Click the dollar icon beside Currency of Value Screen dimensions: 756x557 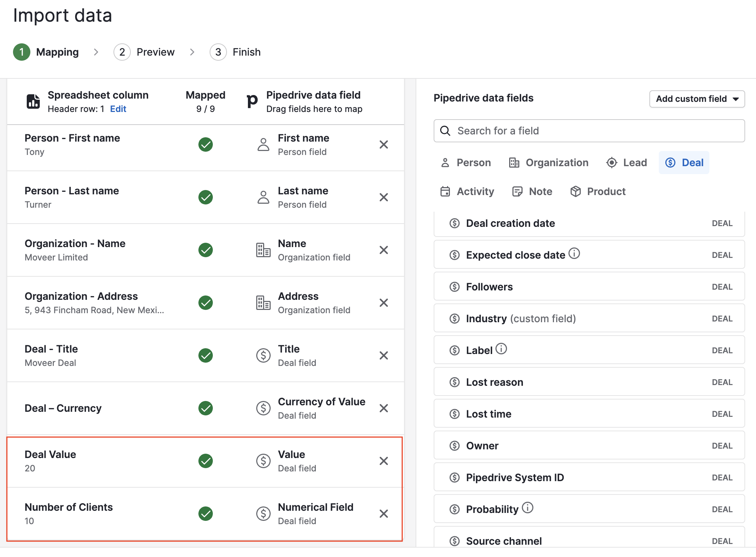[x=263, y=408]
